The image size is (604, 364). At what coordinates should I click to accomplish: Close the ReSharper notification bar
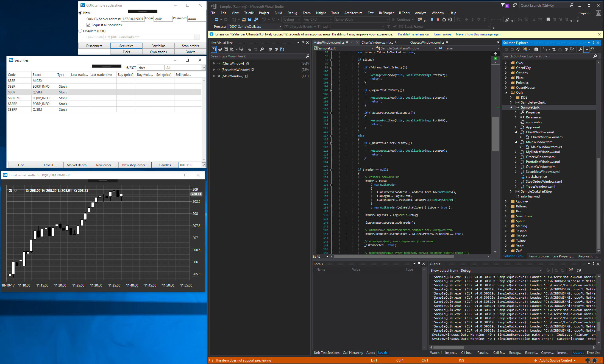(x=599, y=34)
